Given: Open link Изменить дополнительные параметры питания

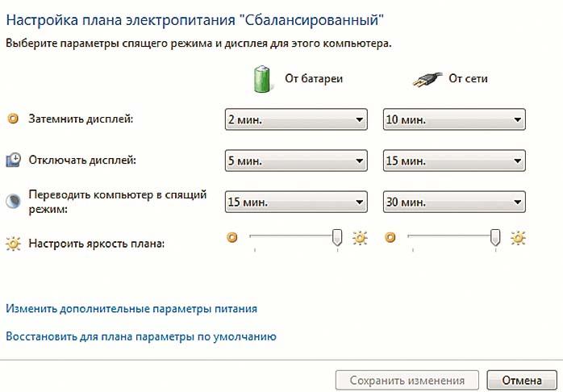Looking at the screenshot, I should (131, 308).
